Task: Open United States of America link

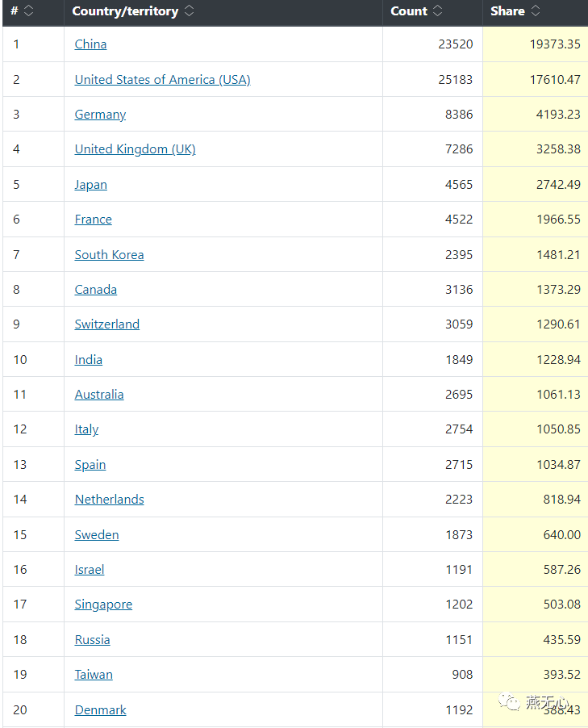Action: coord(162,80)
